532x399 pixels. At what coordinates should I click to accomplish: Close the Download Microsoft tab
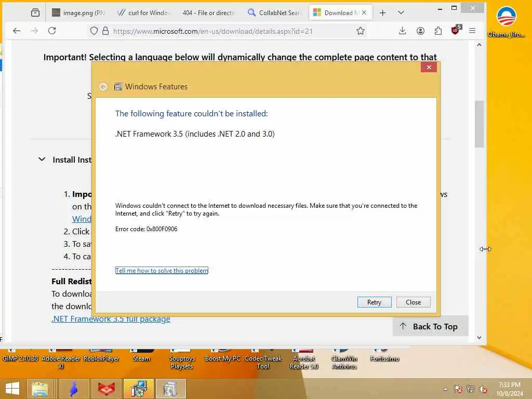click(x=364, y=12)
